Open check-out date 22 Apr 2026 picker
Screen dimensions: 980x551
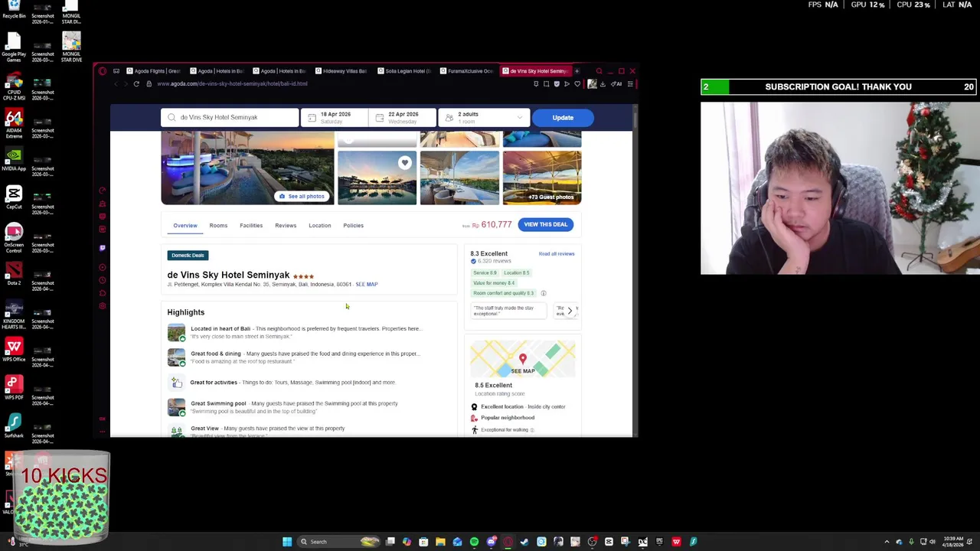pos(402,117)
